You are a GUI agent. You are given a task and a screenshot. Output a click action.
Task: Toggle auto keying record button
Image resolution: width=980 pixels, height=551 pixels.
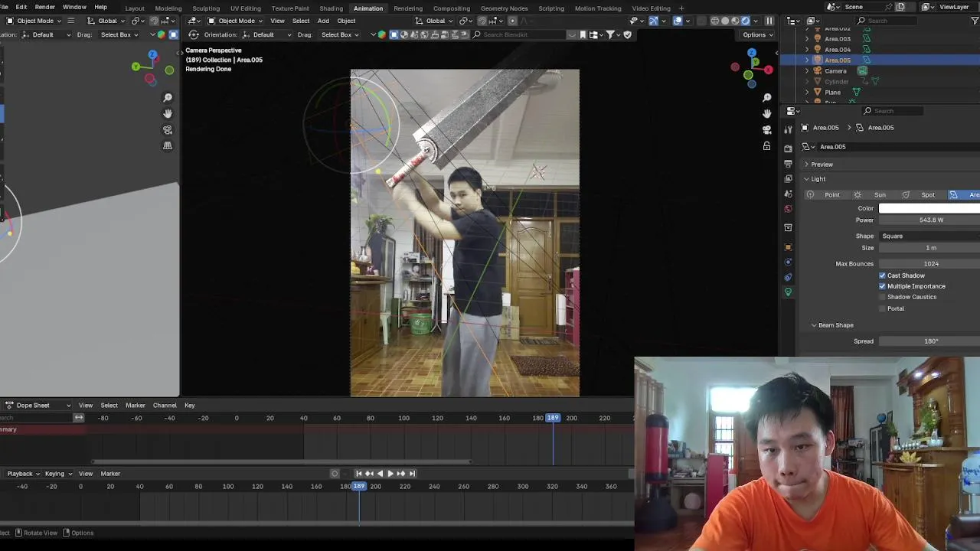point(335,474)
